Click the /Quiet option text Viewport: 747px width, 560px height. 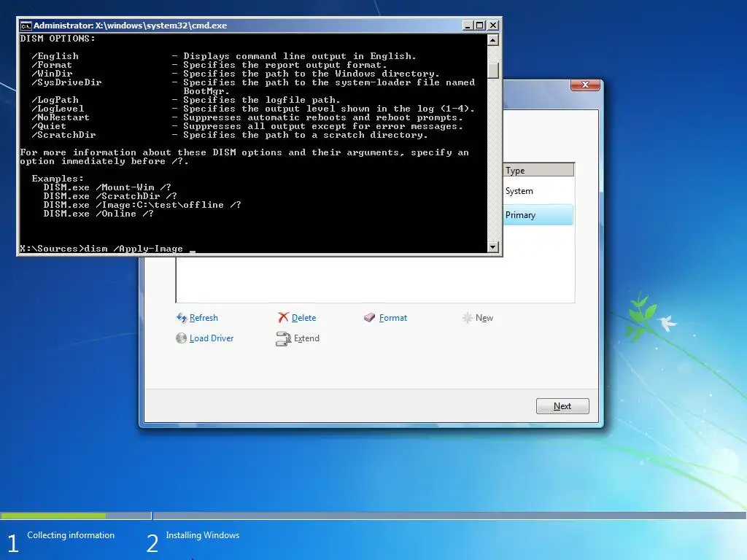pyautogui.click(x=49, y=126)
